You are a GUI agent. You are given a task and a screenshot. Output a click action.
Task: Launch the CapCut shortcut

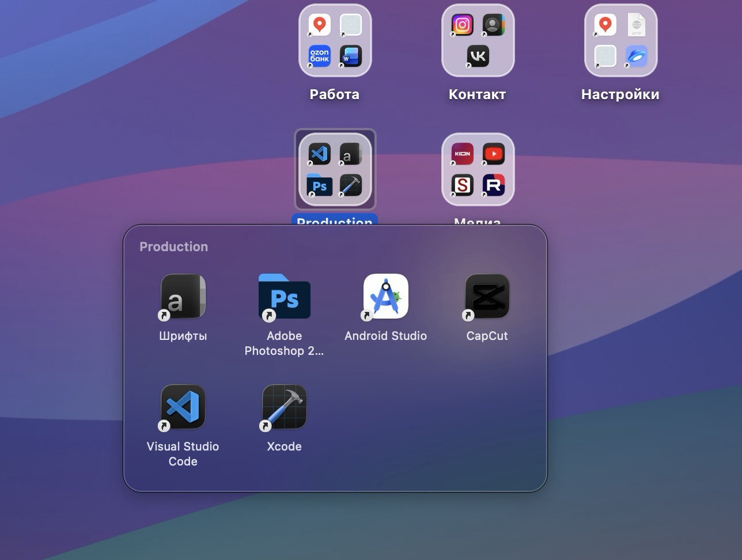pyautogui.click(x=487, y=297)
